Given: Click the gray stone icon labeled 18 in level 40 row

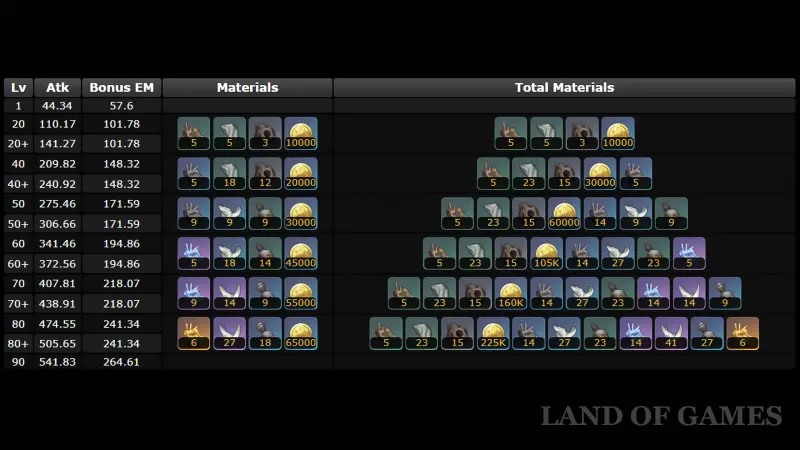Looking at the screenshot, I should (229, 173).
